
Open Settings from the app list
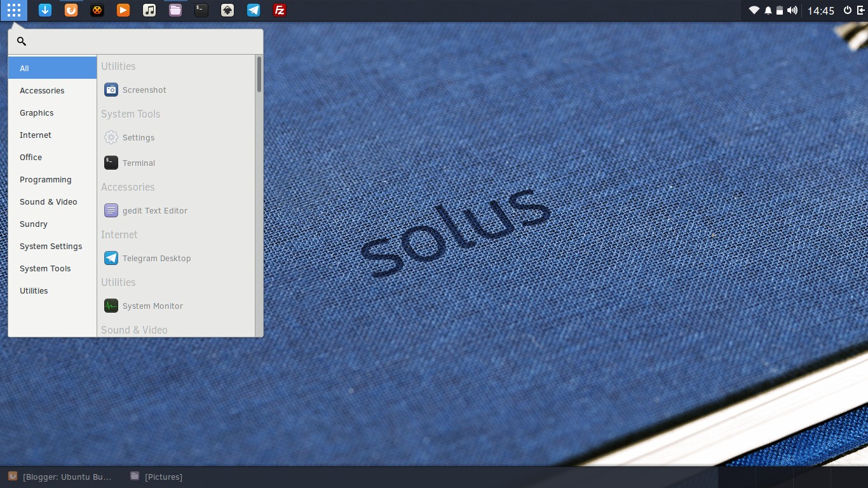(176, 137)
